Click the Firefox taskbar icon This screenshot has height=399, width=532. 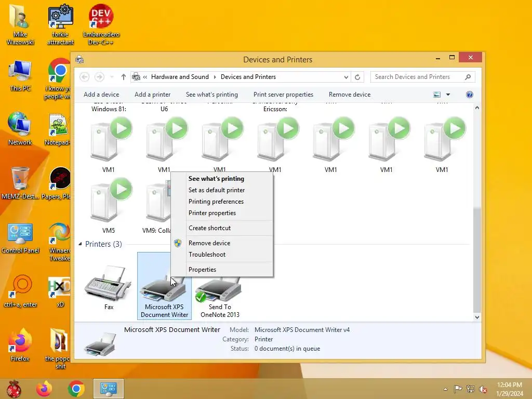(44, 389)
